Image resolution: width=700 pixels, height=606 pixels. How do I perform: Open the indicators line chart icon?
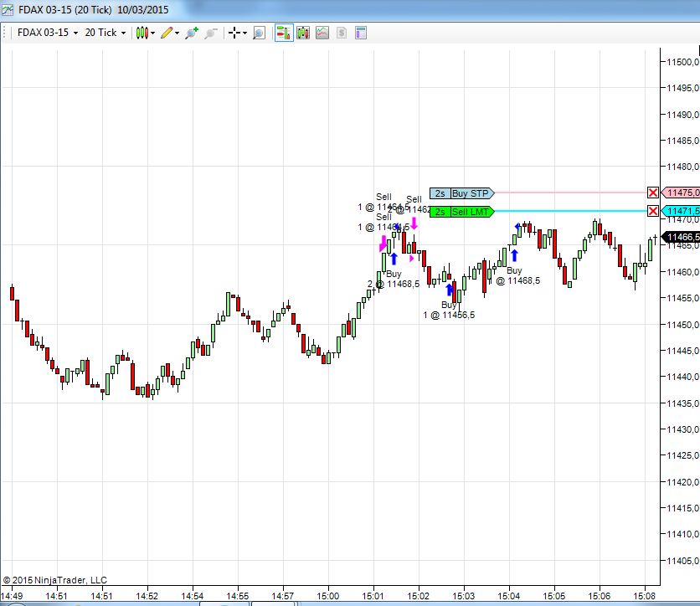322,33
